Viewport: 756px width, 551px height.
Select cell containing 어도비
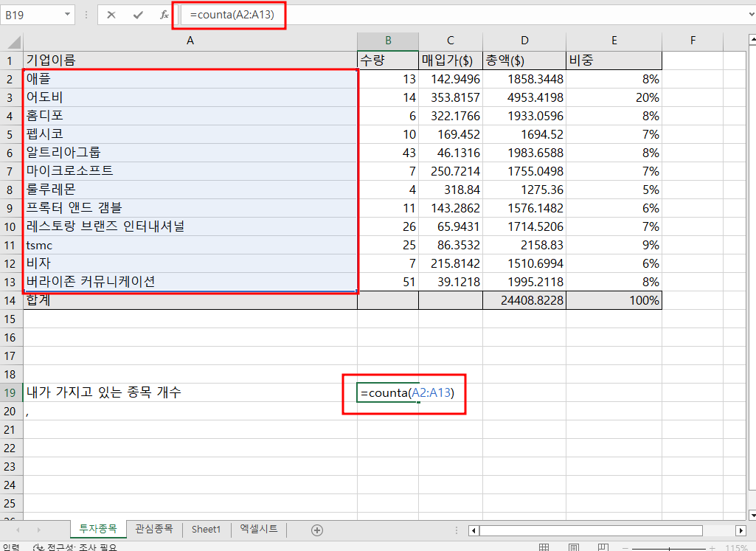[190, 97]
